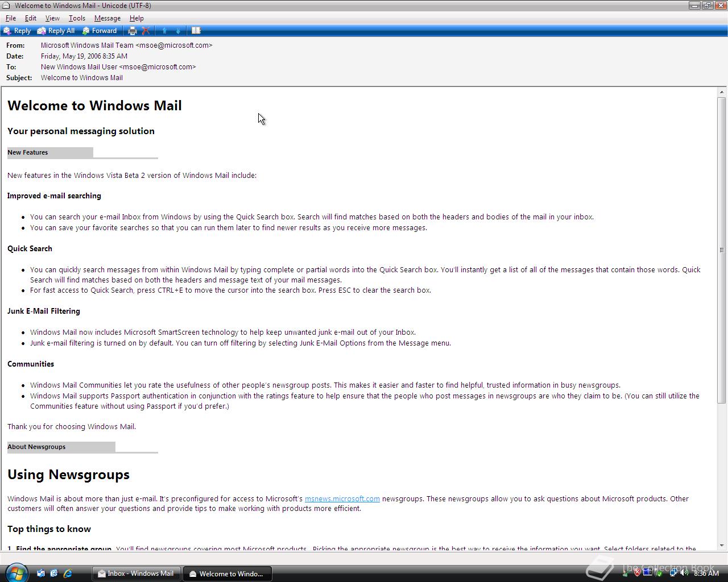Follow the msnews.microsoft.com link

tap(342, 498)
